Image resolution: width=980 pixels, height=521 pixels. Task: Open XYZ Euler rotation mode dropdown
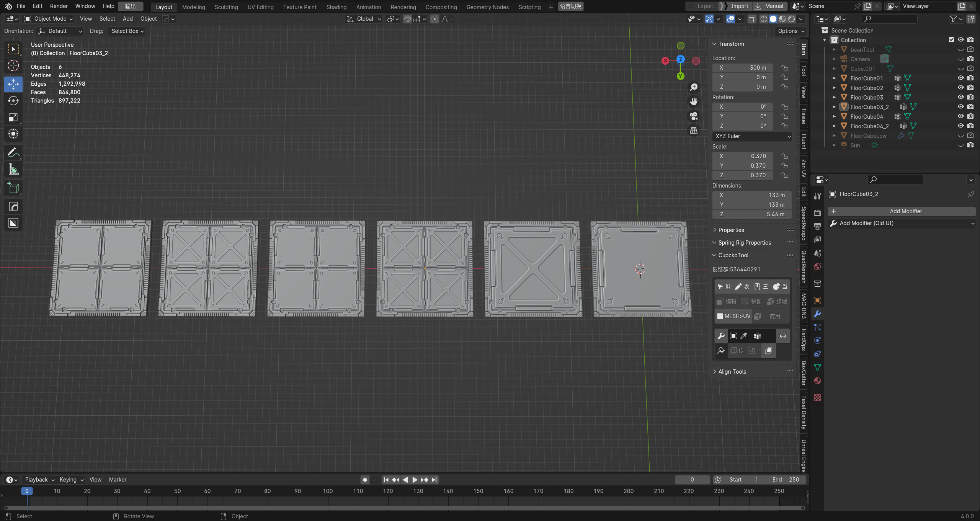tap(752, 136)
